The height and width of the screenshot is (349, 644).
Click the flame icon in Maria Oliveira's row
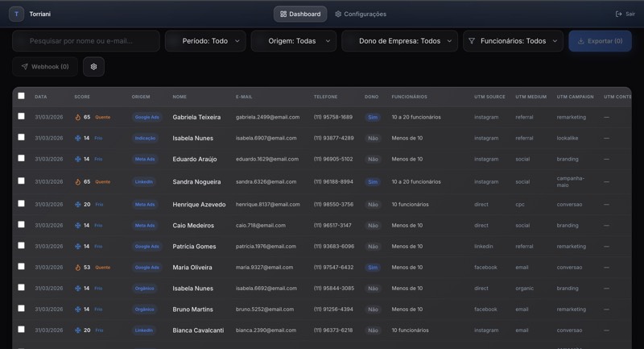coord(78,268)
